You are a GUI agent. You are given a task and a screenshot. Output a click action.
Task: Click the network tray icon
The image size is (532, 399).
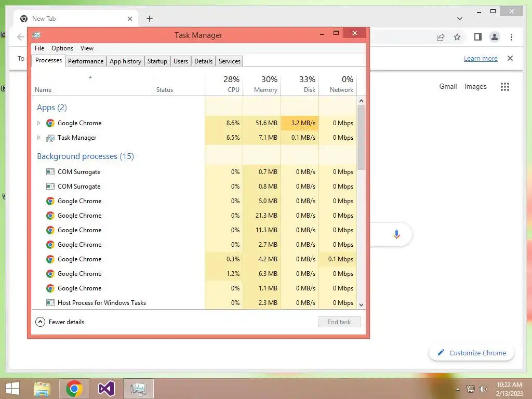click(471, 389)
